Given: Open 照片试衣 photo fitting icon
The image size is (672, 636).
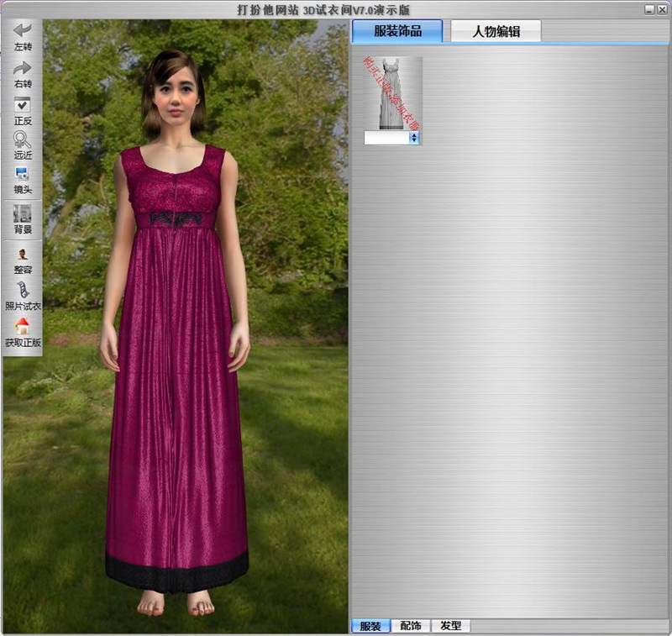Looking at the screenshot, I should point(23,290).
